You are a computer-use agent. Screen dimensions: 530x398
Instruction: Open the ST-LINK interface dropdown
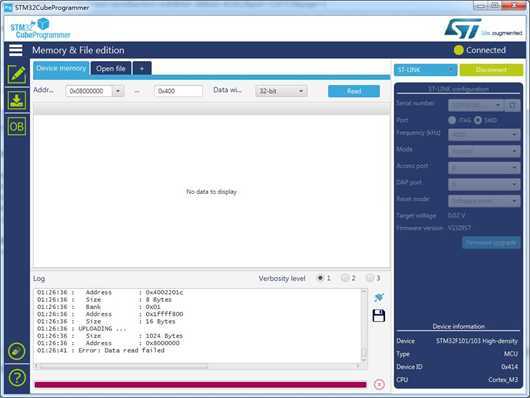point(425,70)
